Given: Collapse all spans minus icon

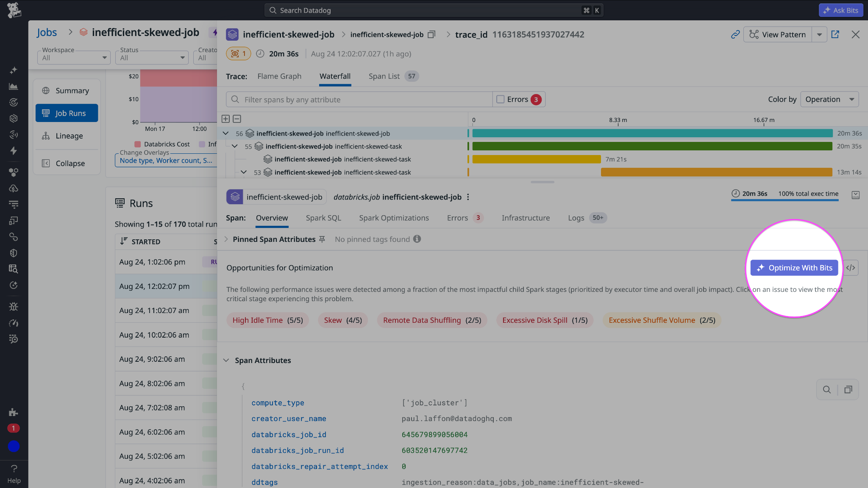Looking at the screenshot, I should point(237,119).
